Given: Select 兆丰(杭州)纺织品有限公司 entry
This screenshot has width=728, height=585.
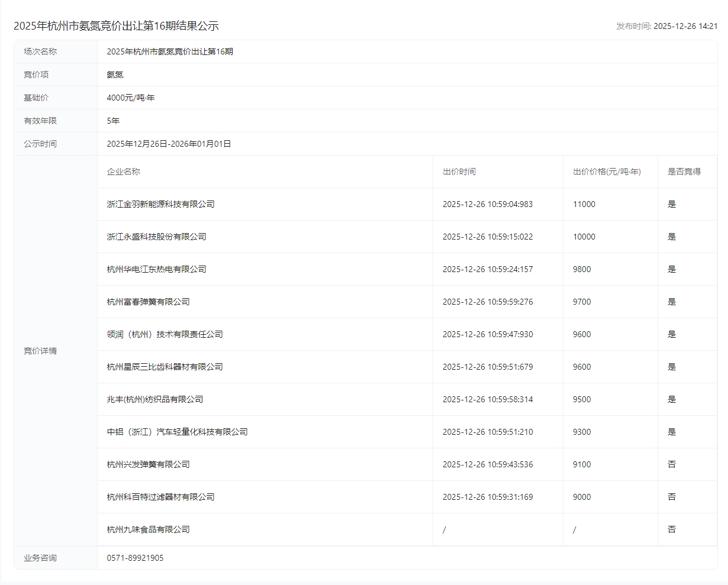Looking at the screenshot, I should pyautogui.click(x=154, y=399).
